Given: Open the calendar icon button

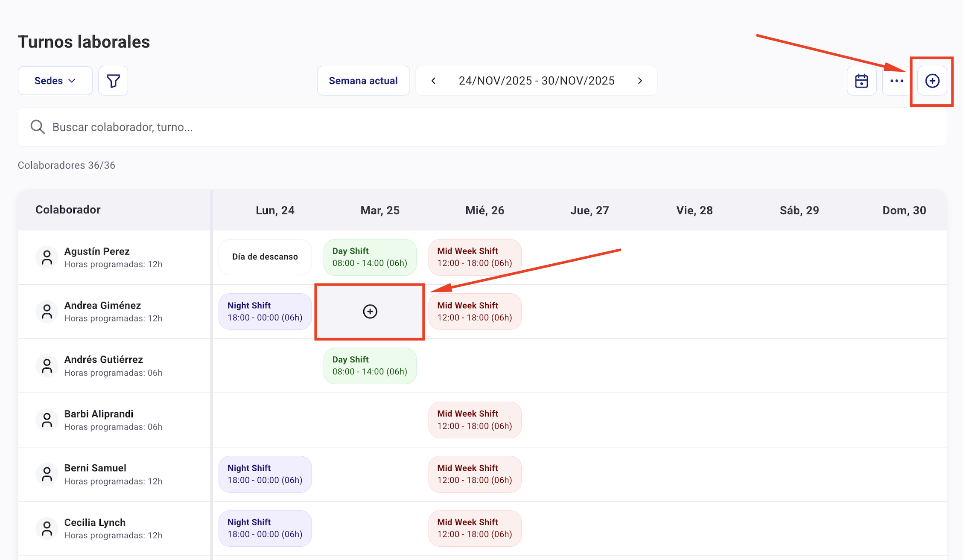Looking at the screenshot, I should 861,81.
